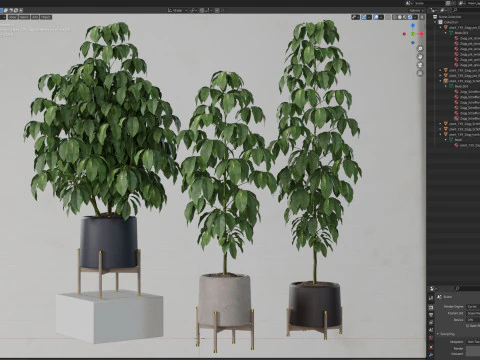Open the viewport Options dropdown

[x=417, y=10]
